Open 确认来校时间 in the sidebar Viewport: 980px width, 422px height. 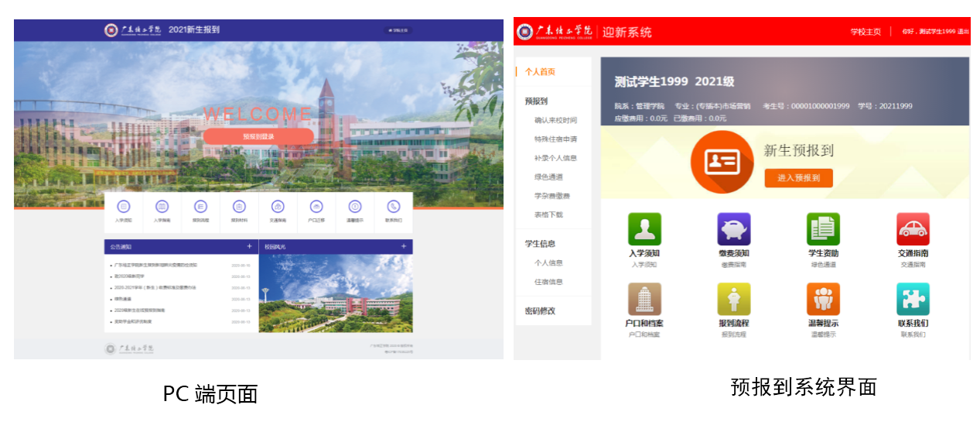click(555, 120)
